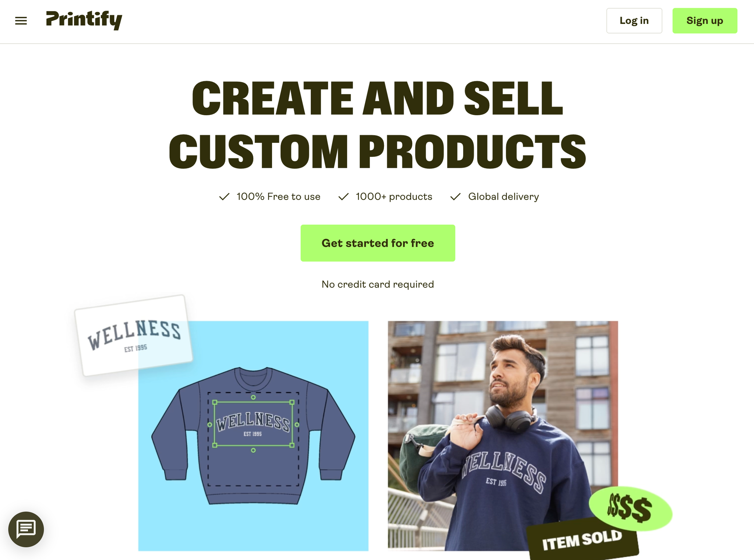Click Get started for free
Screen dimensions: 754x560
click(x=378, y=243)
